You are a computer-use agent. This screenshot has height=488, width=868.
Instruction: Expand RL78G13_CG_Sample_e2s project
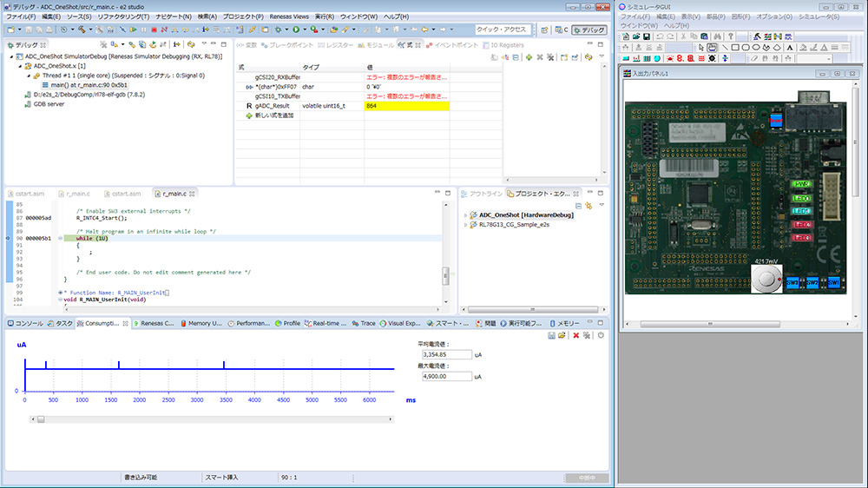click(x=465, y=225)
